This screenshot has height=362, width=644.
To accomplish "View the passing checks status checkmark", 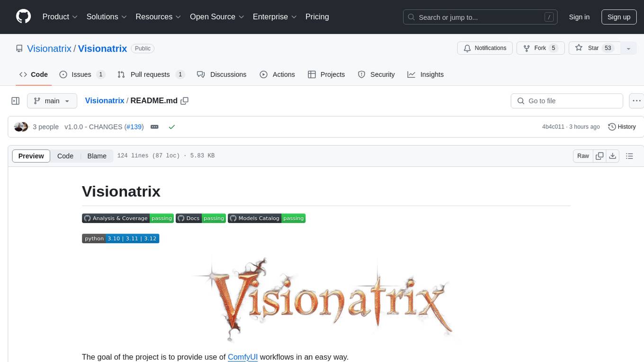I will (x=172, y=127).
